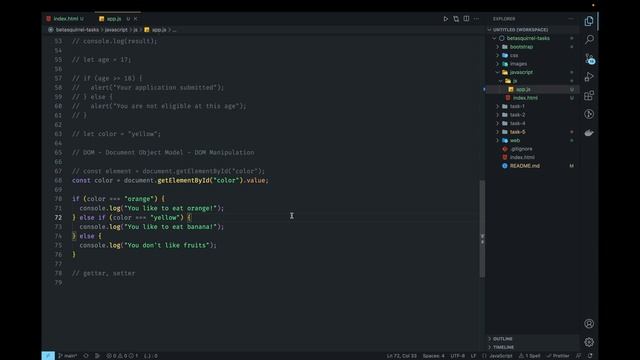Expand the task-4 folder

pos(532,123)
